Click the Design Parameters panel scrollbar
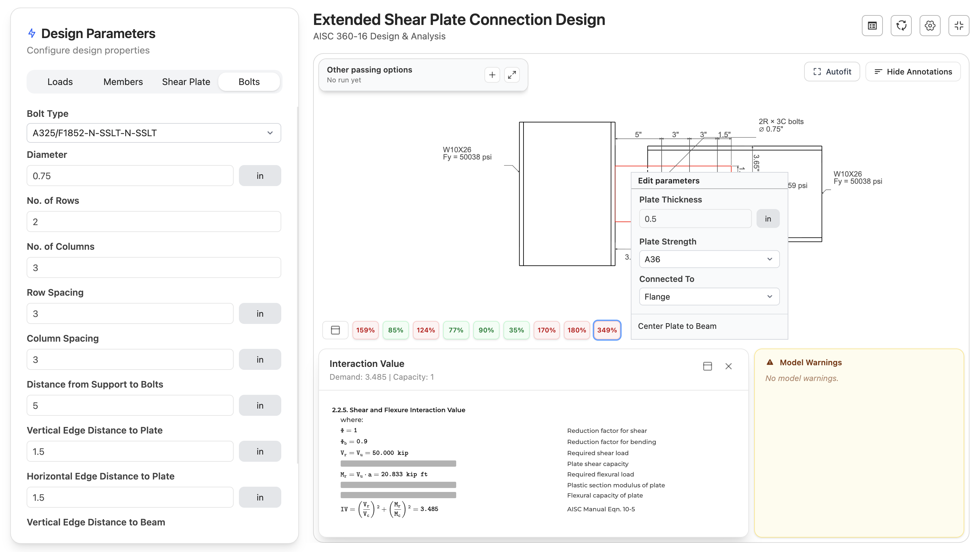This screenshot has width=980, height=552. tap(297, 285)
